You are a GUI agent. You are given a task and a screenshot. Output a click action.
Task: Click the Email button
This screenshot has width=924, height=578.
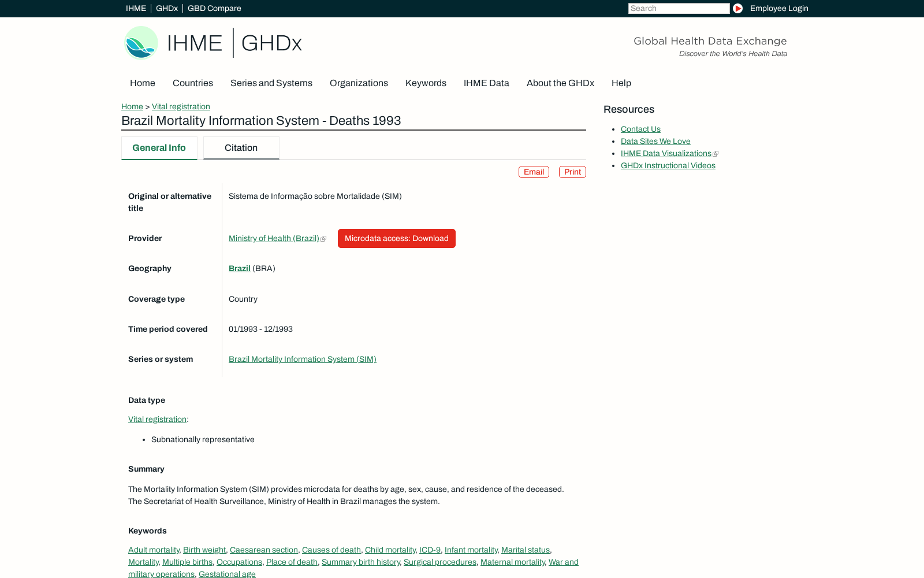pyautogui.click(x=534, y=172)
